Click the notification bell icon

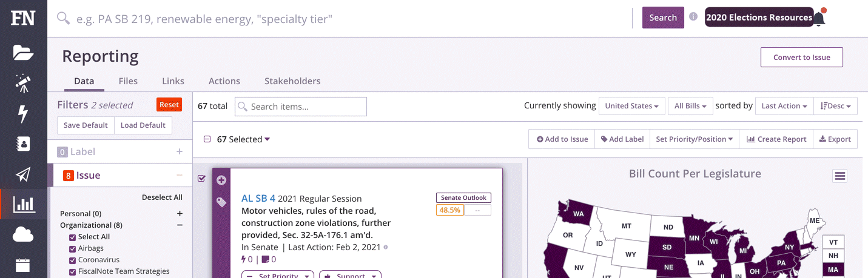pyautogui.click(x=819, y=18)
